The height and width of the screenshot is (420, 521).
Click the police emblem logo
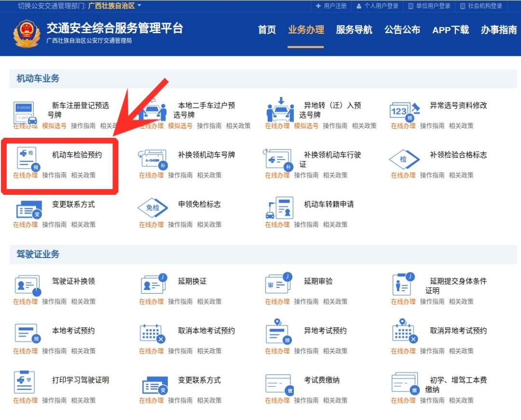[x=27, y=34]
